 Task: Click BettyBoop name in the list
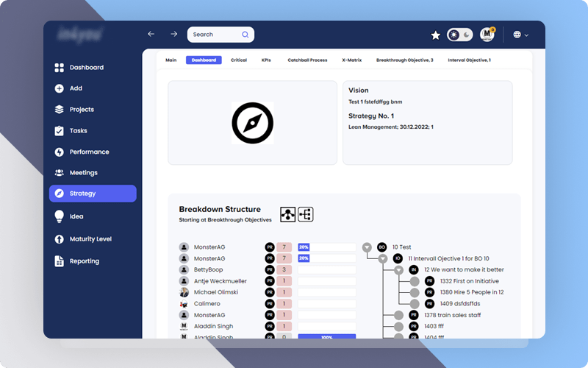(x=208, y=269)
